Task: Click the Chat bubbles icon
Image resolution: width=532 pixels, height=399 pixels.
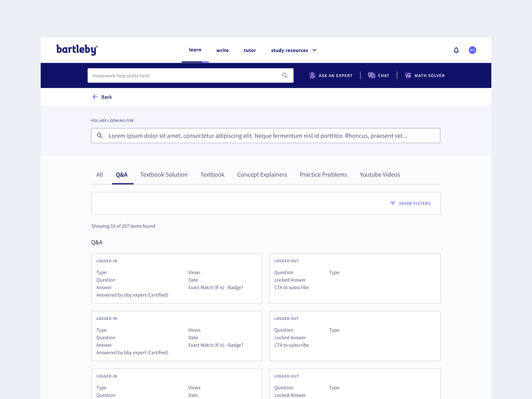Action: (x=372, y=75)
